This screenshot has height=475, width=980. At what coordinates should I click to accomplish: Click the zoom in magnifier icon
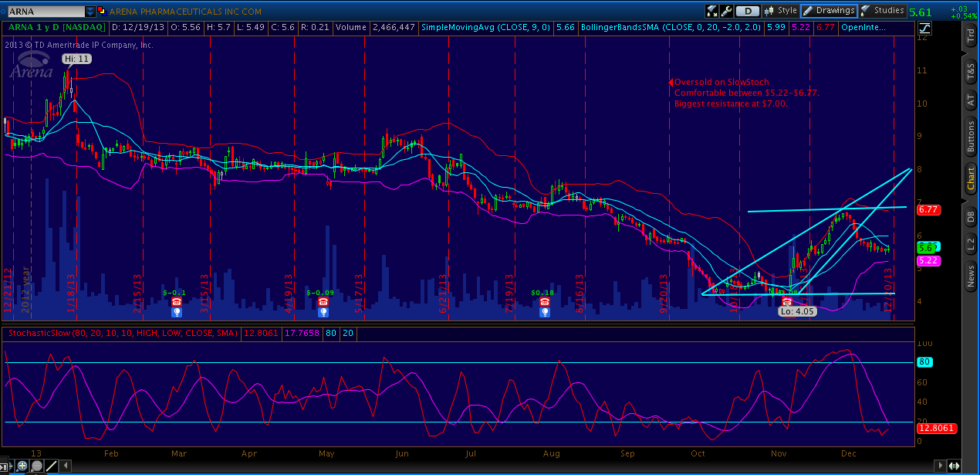[x=22, y=466]
